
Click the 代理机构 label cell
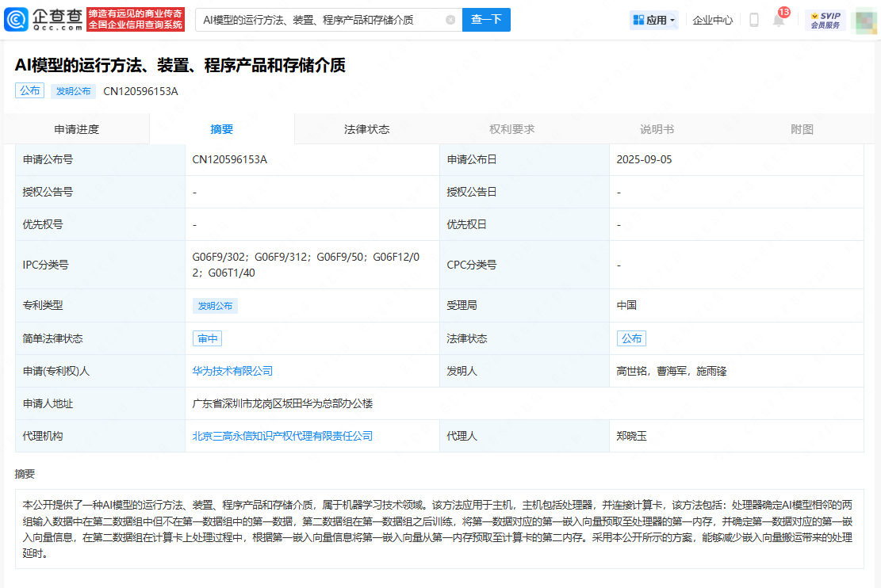point(101,436)
